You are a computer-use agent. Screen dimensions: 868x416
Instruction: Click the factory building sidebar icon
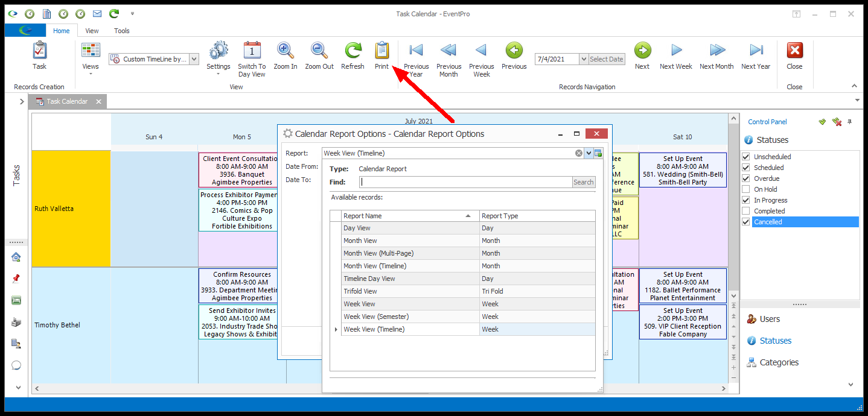click(16, 322)
